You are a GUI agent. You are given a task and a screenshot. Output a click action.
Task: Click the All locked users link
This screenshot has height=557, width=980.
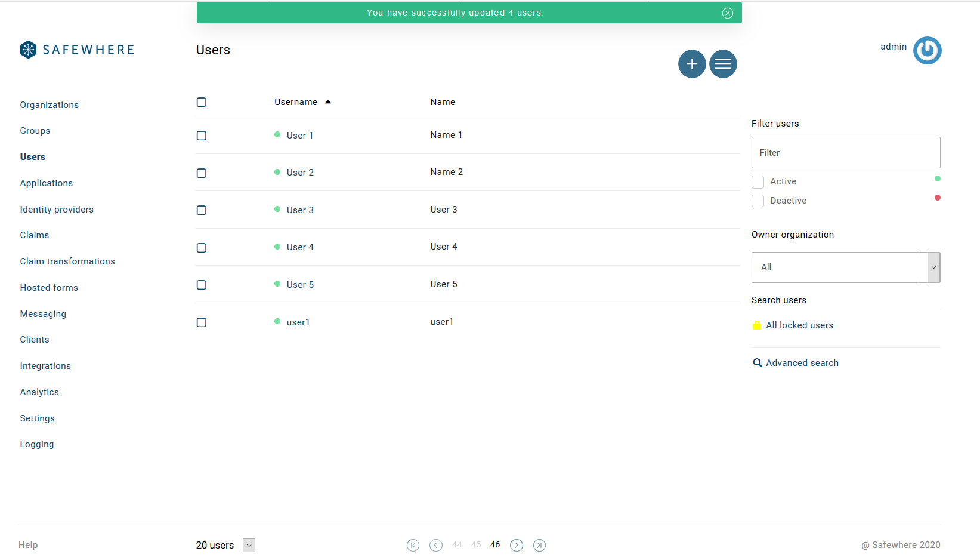pos(800,325)
